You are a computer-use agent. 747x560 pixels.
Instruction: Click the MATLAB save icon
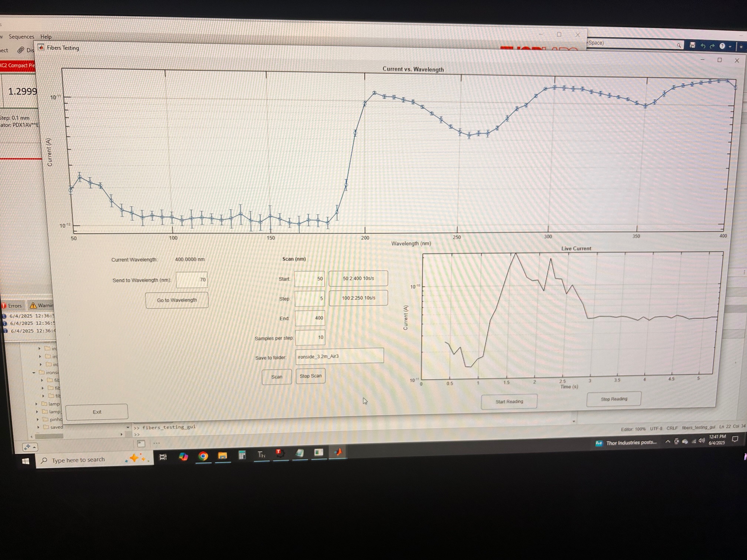(692, 45)
